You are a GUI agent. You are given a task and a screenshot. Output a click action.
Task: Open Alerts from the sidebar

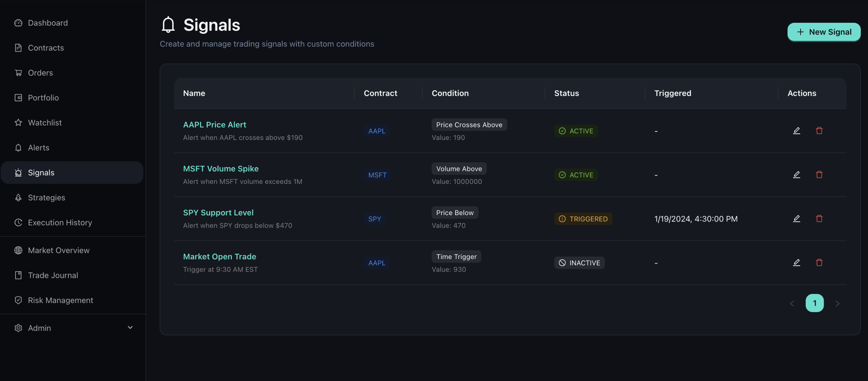click(x=72, y=148)
